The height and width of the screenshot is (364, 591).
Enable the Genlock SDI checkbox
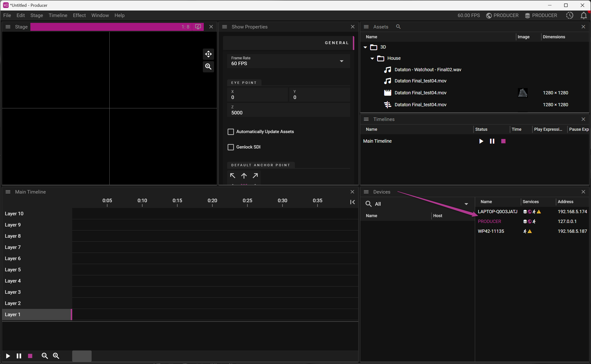(x=231, y=147)
